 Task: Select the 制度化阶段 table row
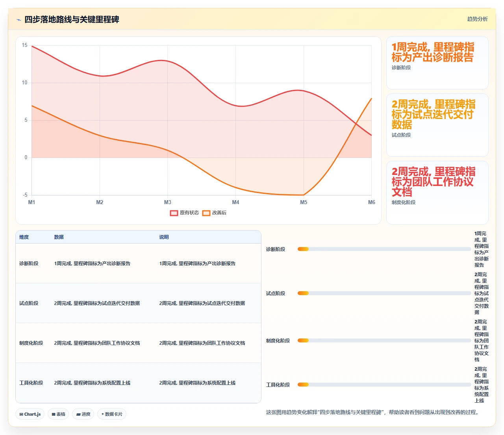point(138,343)
